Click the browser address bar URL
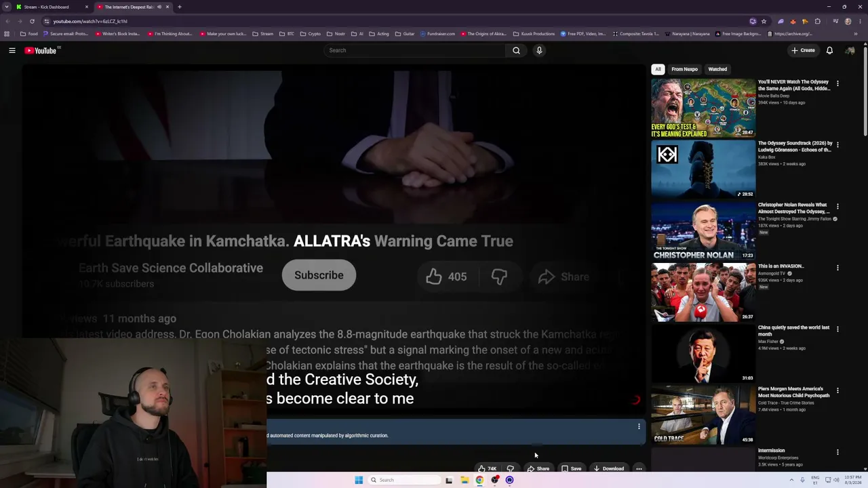The image size is (868, 488). pyautogui.click(x=90, y=21)
